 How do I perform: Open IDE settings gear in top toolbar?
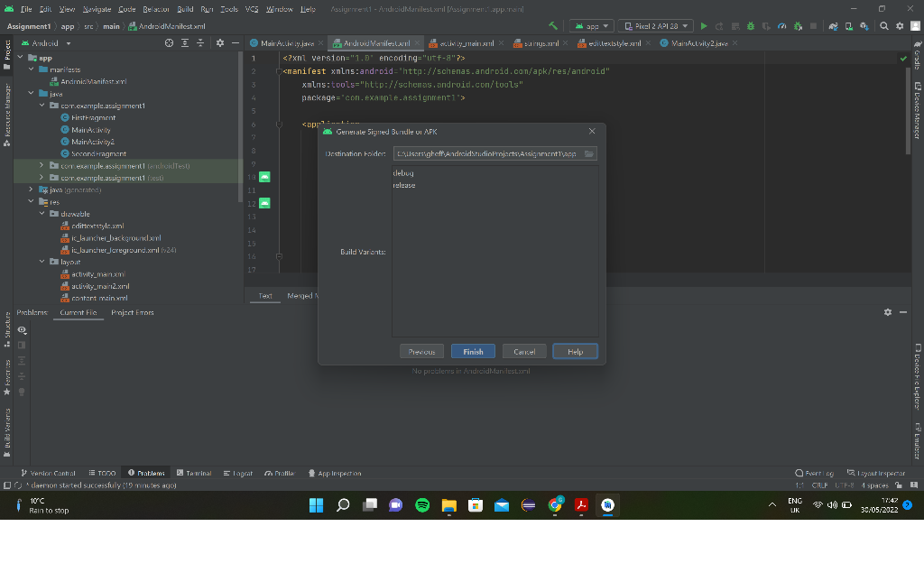coord(900,26)
